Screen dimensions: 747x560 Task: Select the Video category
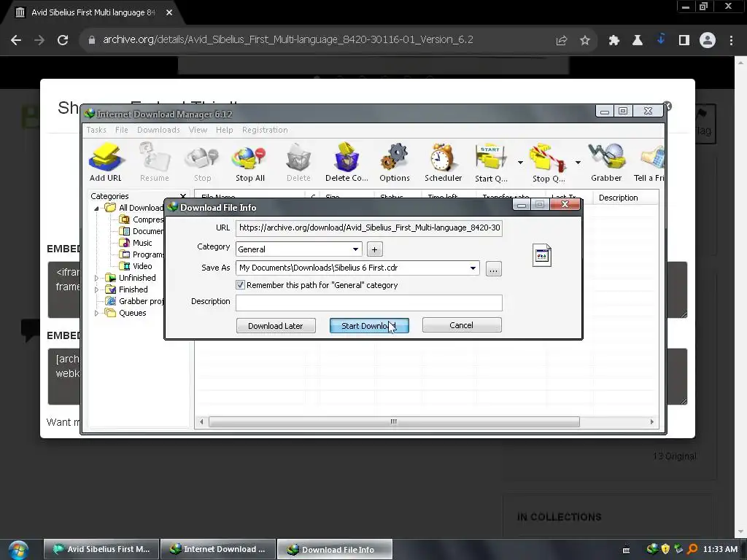pos(142,266)
